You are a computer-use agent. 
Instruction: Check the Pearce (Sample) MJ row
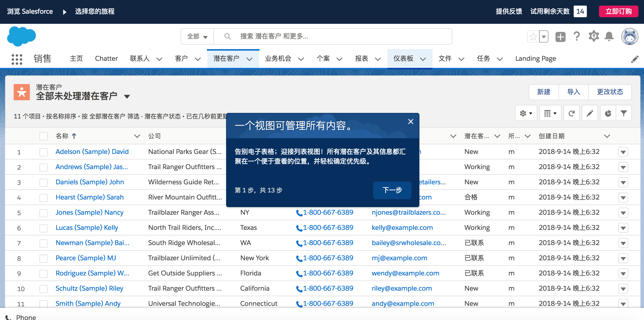point(44,258)
